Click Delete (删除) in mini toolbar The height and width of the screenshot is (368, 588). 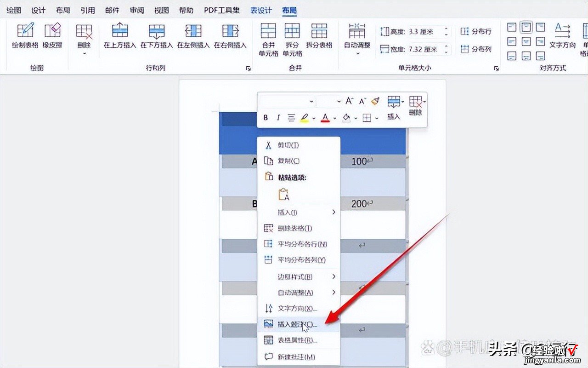[x=416, y=107]
